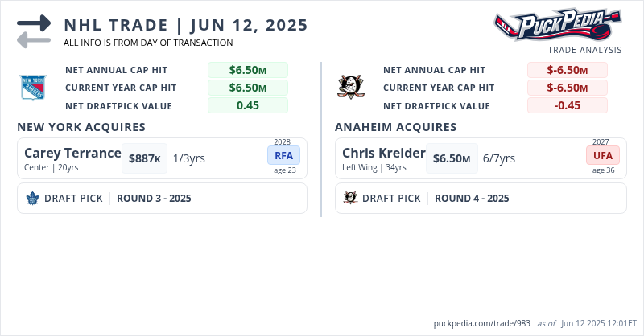644x336 pixels.
Task: Click the Ducks draft pick logo
Action: [x=350, y=199]
